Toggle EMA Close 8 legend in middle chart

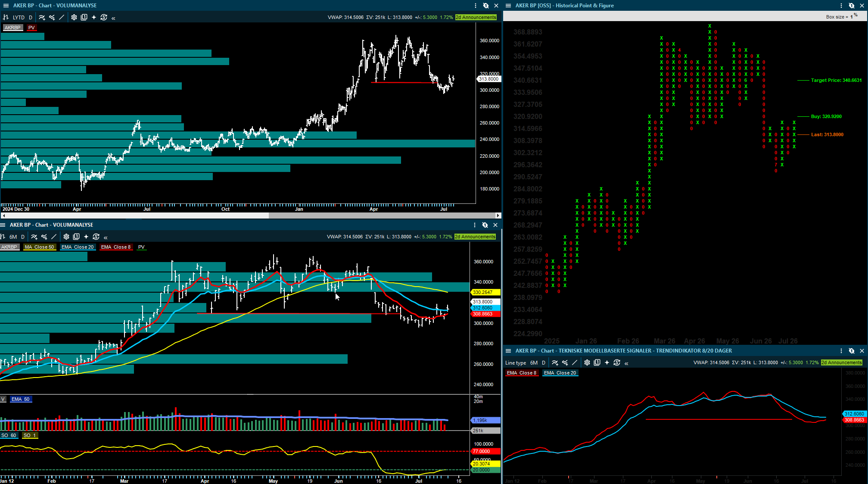116,247
